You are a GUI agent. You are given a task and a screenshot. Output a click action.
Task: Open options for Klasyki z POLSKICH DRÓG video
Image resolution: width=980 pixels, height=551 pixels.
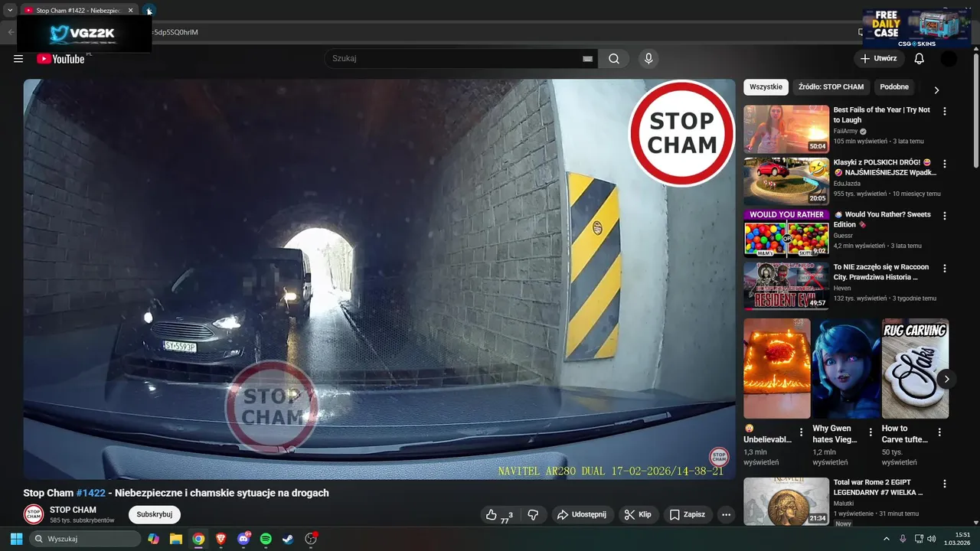tap(944, 164)
